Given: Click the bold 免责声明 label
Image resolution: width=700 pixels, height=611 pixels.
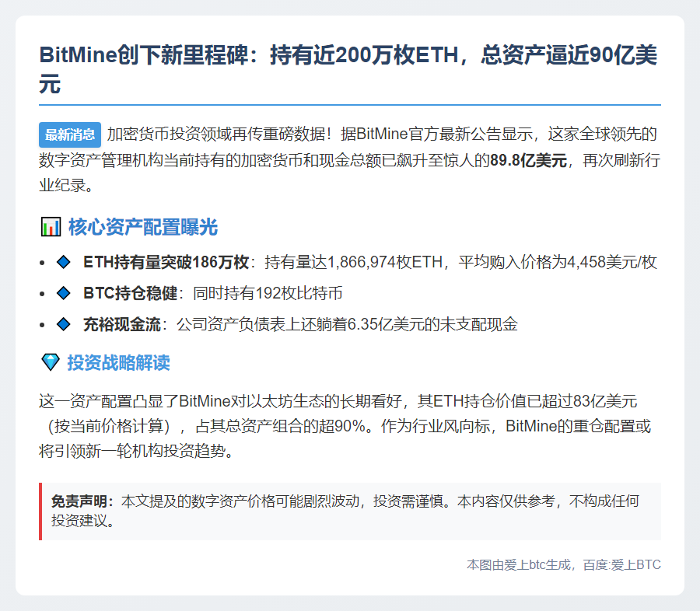Looking at the screenshot, I should pos(82,501).
